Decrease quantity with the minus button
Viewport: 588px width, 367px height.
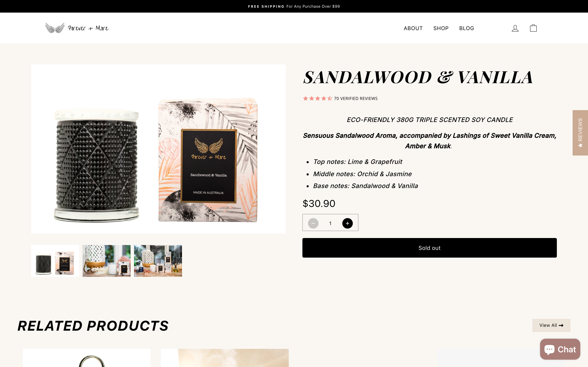(x=313, y=223)
